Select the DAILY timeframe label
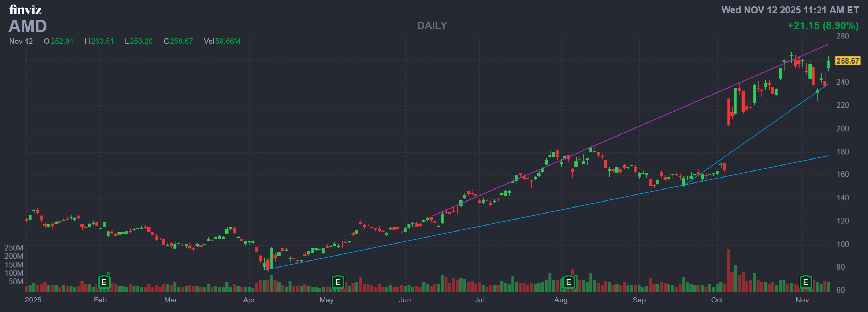The height and width of the screenshot is (312, 868). [432, 25]
